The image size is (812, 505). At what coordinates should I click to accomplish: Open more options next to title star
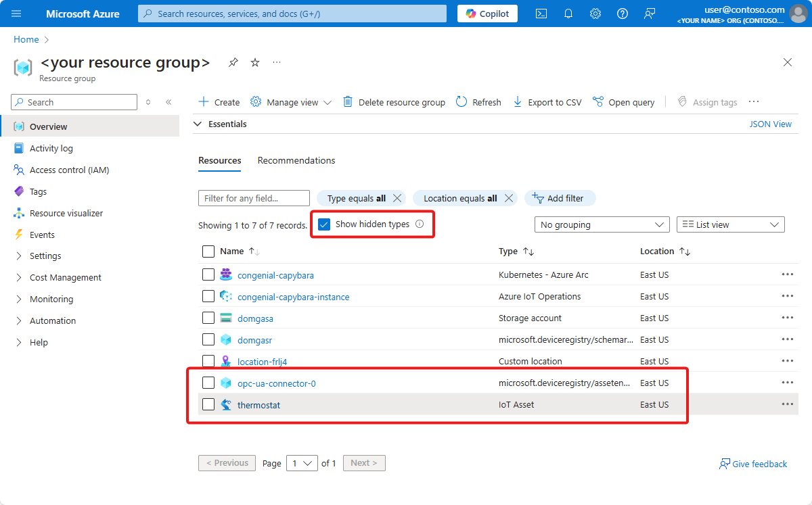tap(277, 62)
